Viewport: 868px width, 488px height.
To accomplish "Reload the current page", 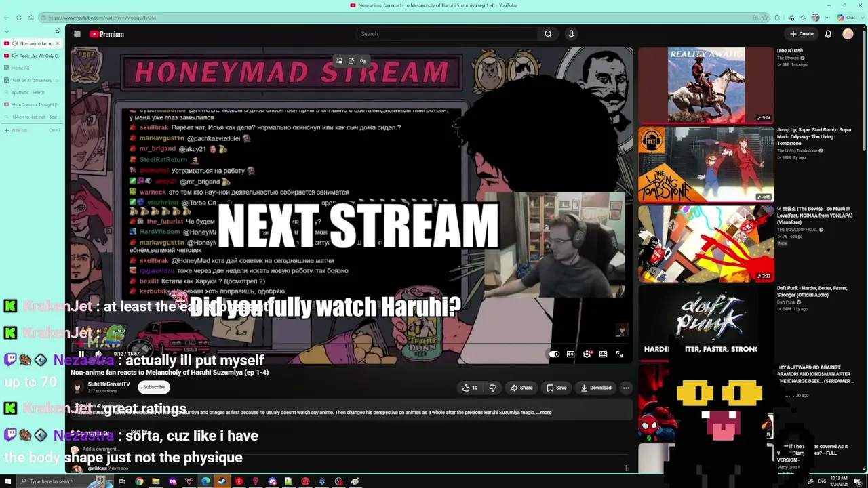I will coord(19,18).
